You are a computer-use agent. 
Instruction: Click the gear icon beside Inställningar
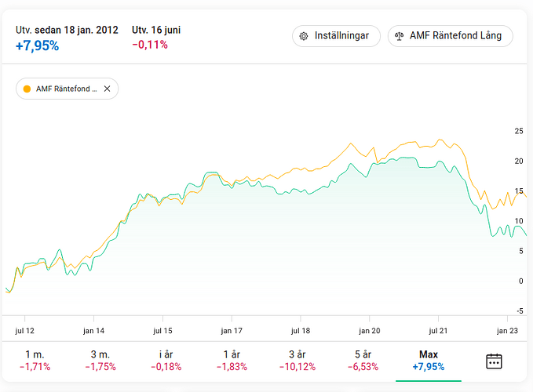304,36
